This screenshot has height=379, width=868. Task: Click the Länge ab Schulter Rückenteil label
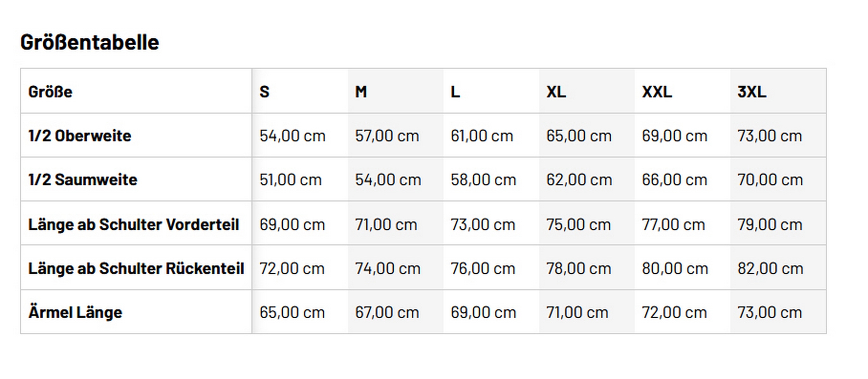pyautogui.click(x=136, y=268)
